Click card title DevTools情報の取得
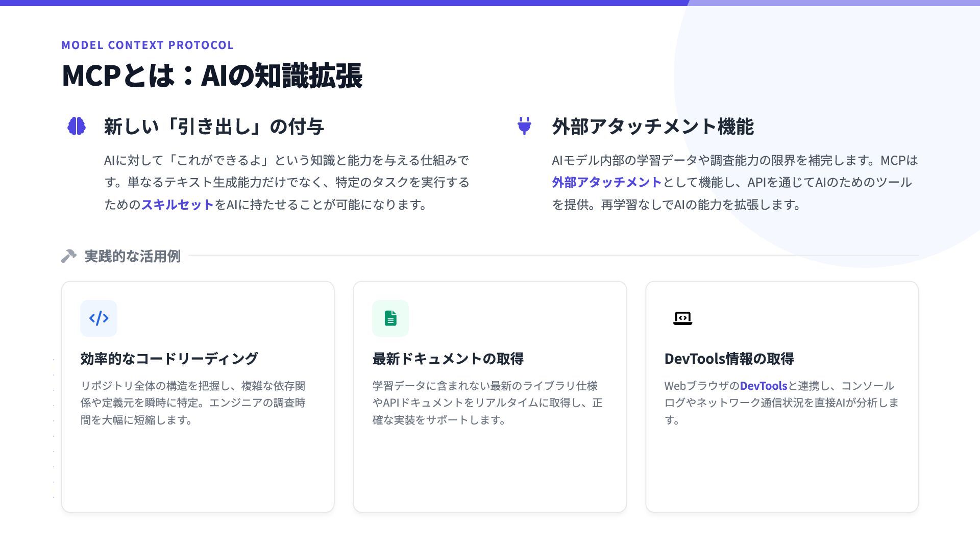Screen dimensions: 980x551 tap(729, 359)
